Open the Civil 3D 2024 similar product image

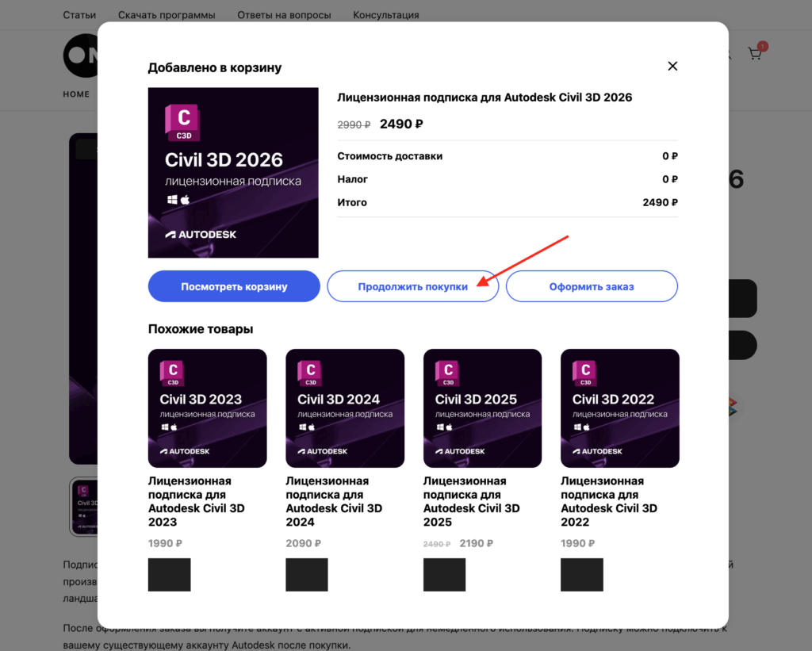(344, 408)
